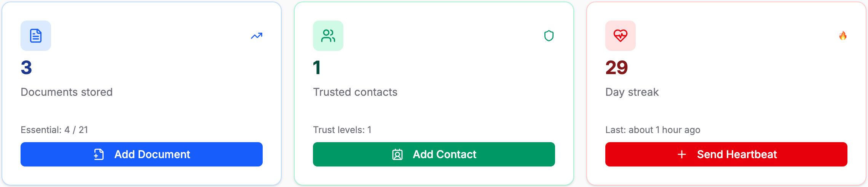This screenshot has height=187, width=868.
Task: Click the blue document file icon
Action: (36, 36)
